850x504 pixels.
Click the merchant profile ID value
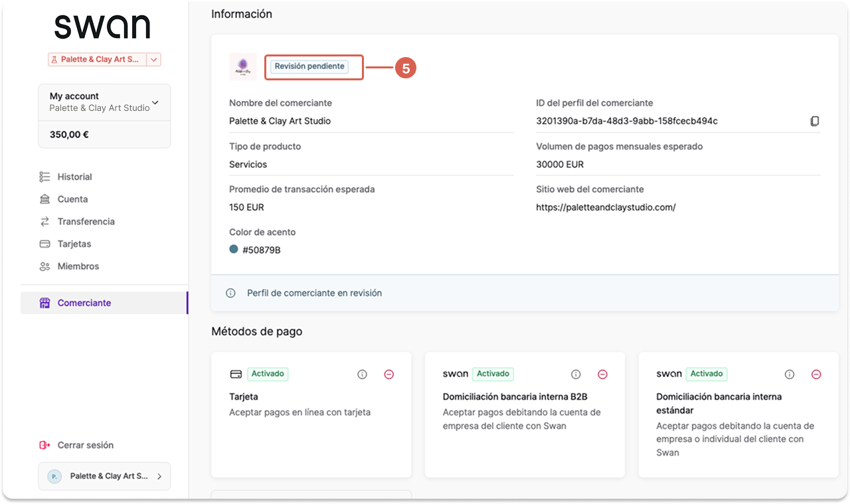(627, 121)
